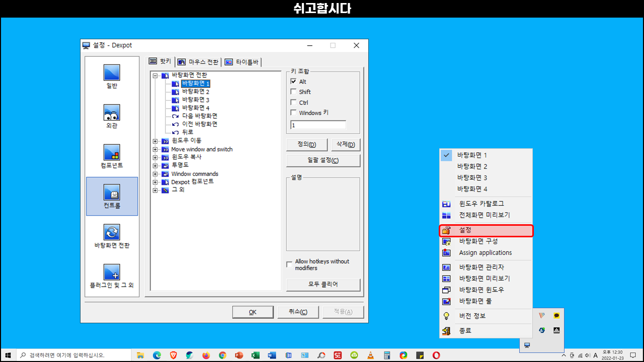Choose Assign applications in the context menu
This screenshot has height=362, width=644.
pos(486,253)
